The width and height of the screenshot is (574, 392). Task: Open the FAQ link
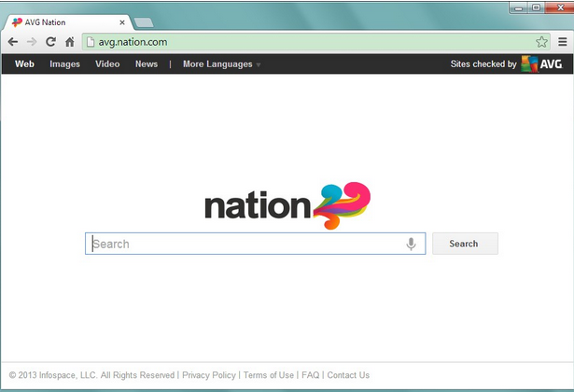point(311,375)
